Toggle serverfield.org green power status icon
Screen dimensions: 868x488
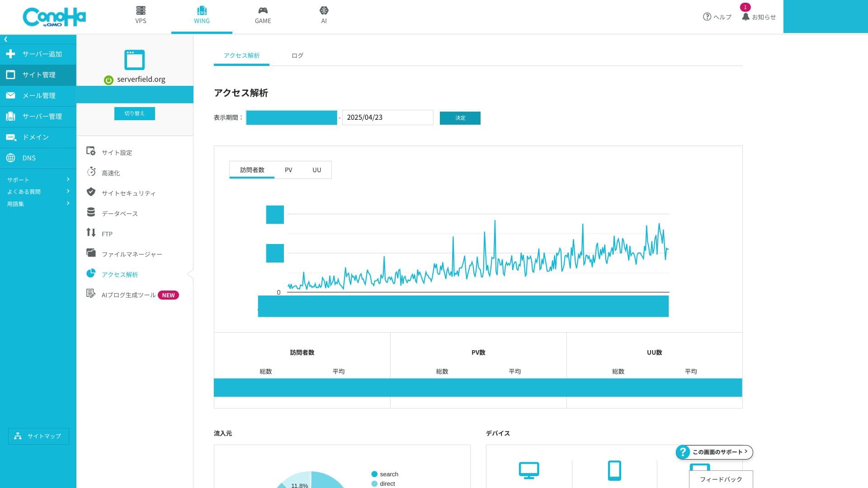pos(108,80)
